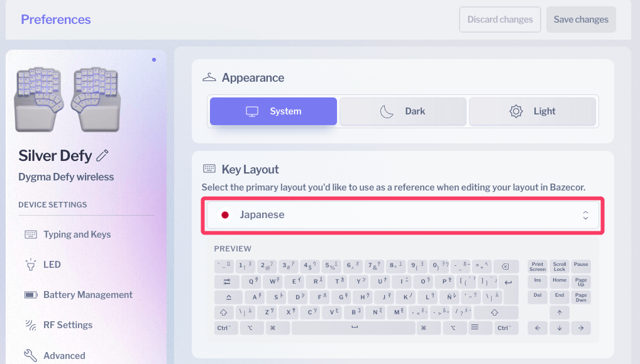Switch appearance to Dark mode
The image size is (640, 364).
403,111
